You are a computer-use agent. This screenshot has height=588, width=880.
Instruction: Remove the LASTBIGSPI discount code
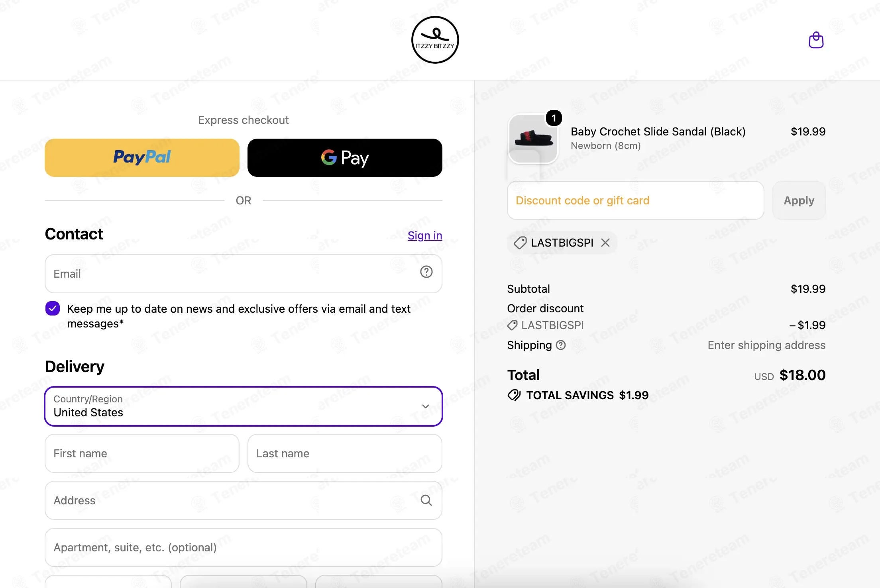605,243
